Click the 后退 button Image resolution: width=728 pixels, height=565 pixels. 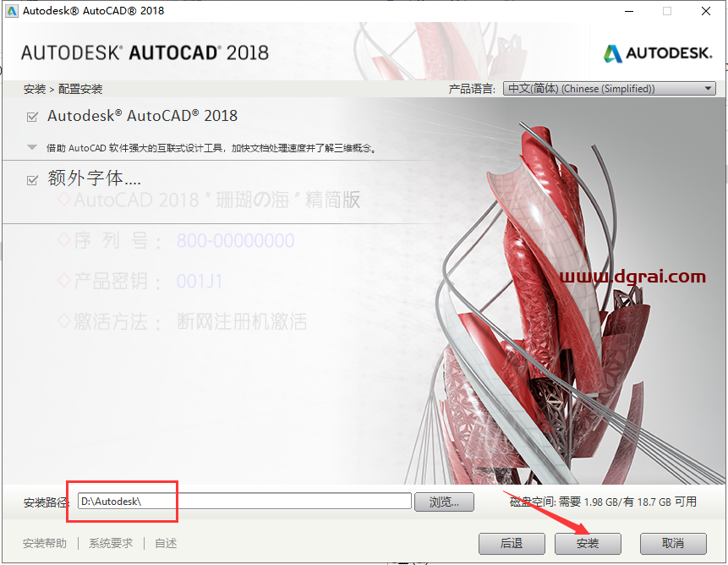(512, 543)
